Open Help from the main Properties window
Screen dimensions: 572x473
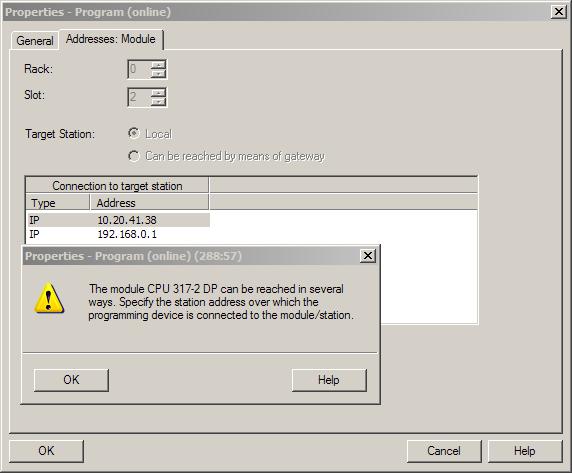[525, 451]
